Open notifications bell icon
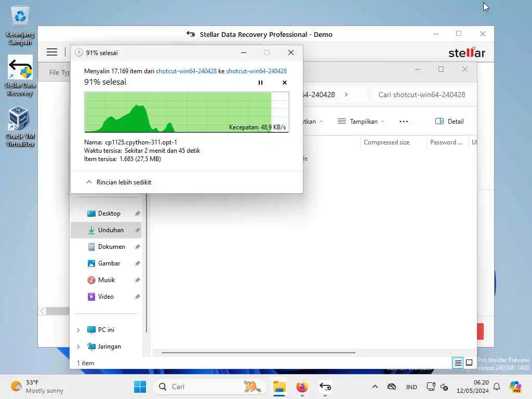Image resolution: width=532 pixels, height=399 pixels. 497,387
